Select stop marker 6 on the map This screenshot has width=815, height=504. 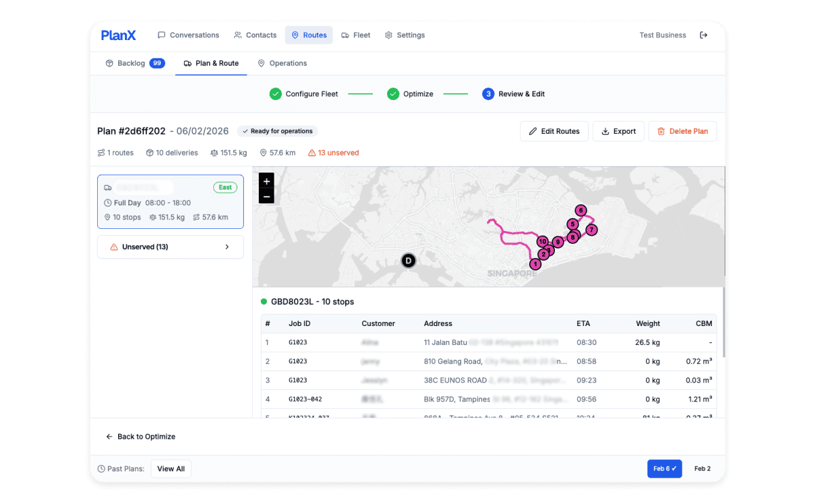(580, 211)
